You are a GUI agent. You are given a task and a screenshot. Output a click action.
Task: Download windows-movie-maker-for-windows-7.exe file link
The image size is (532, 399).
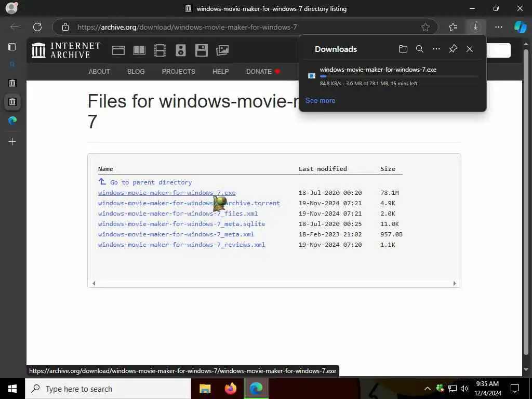point(167,193)
